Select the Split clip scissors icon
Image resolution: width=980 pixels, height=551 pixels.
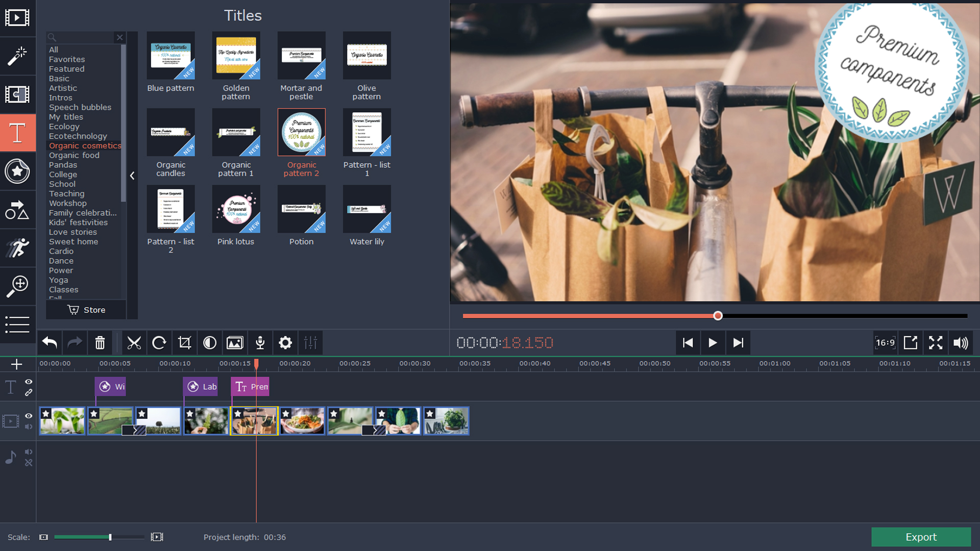coord(134,343)
